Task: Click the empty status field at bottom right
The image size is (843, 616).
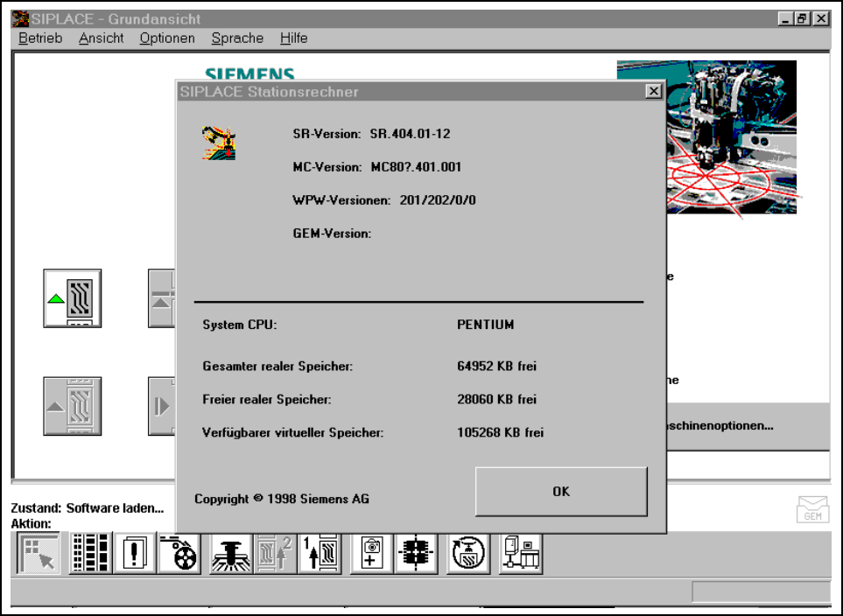Action: pos(761,591)
